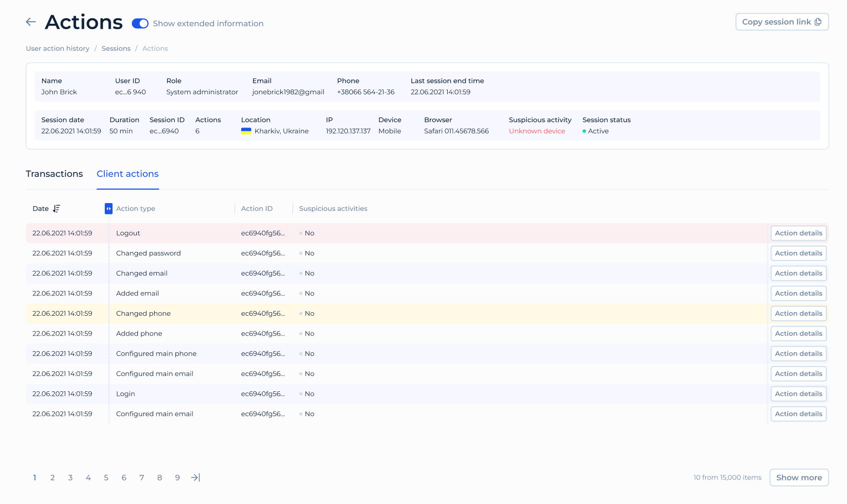Image resolution: width=847 pixels, height=504 pixels.
Task: Click Suspicious activities column header
Action: click(x=333, y=209)
